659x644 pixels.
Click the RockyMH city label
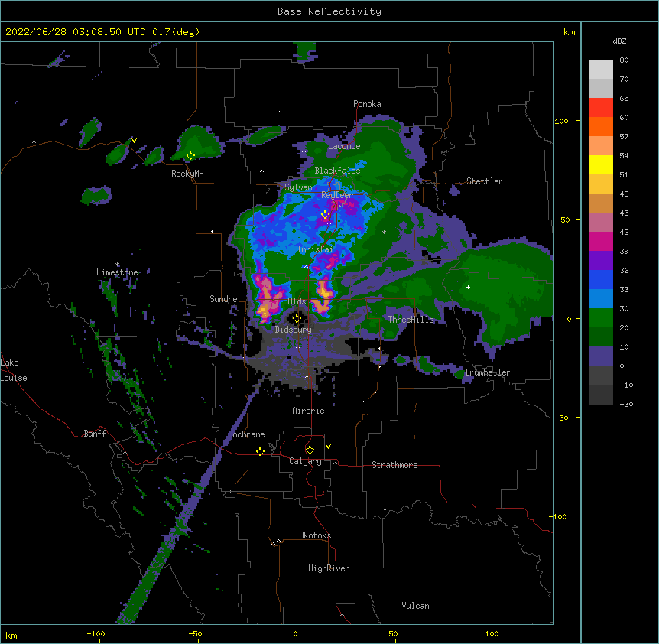pos(187,174)
